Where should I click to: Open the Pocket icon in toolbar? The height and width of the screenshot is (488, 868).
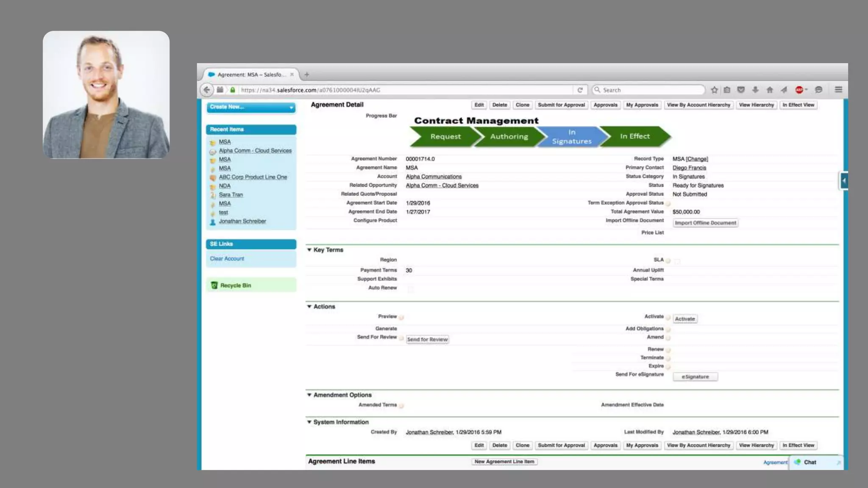click(x=741, y=90)
